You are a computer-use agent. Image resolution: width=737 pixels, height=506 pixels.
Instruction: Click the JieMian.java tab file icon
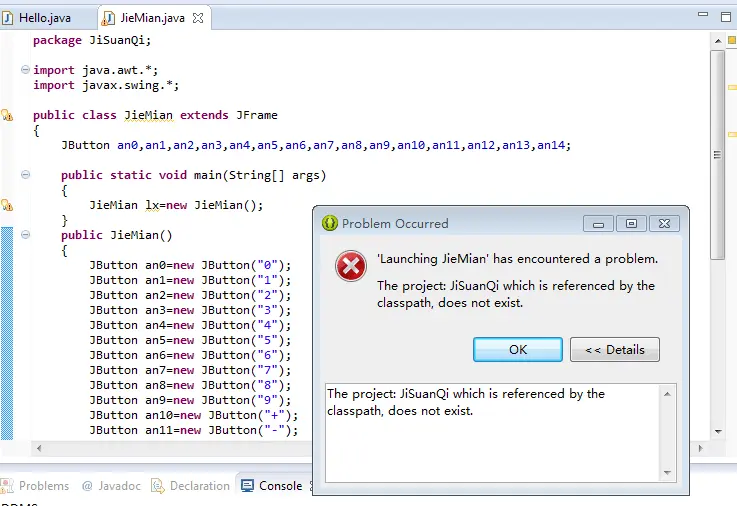click(x=109, y=18)
